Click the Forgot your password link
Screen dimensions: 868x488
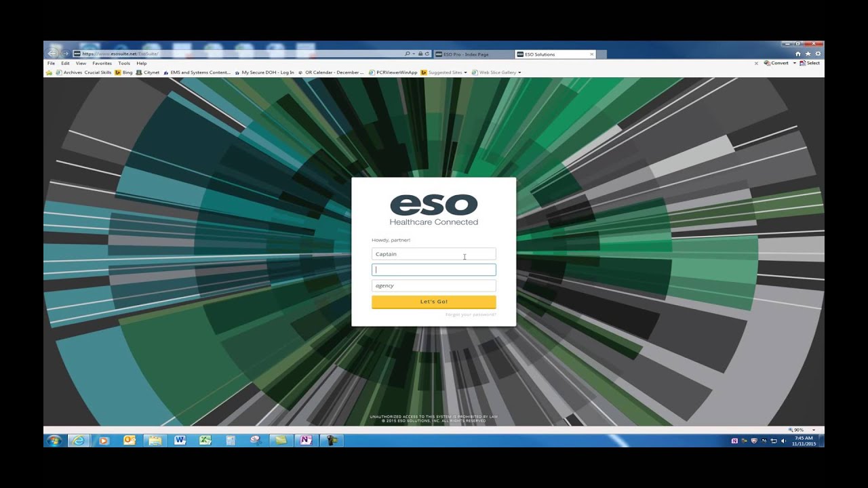coord(471,314)
